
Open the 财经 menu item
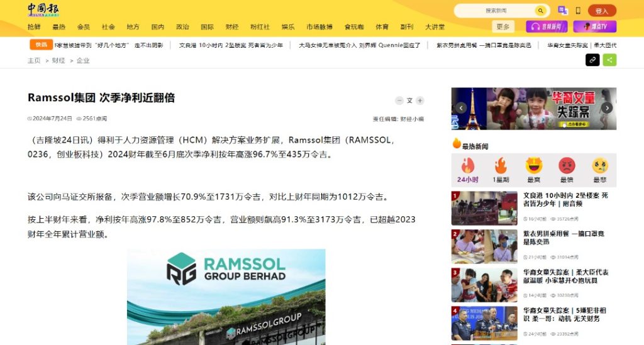coord(231,27)
